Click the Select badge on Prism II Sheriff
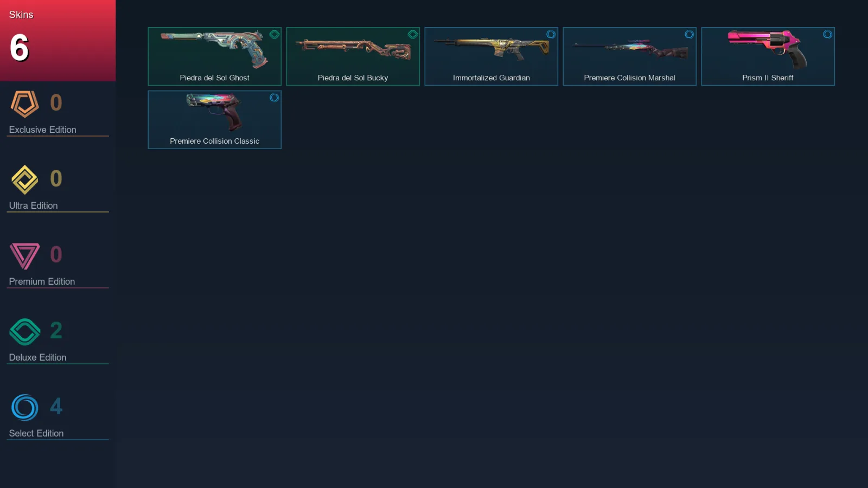Screen dimensions: 868x488 click(827, 35)
